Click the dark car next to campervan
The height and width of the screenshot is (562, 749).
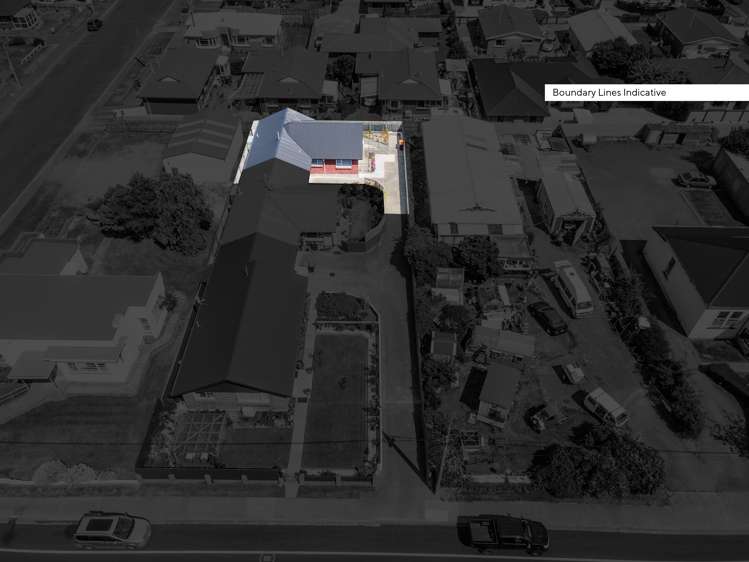click(547, 317)
